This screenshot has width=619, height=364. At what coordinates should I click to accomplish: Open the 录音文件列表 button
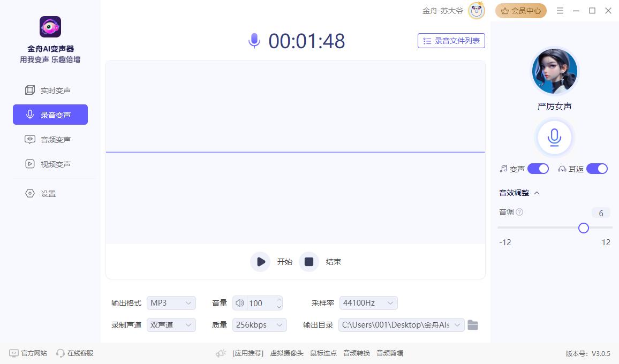point(451,41)
